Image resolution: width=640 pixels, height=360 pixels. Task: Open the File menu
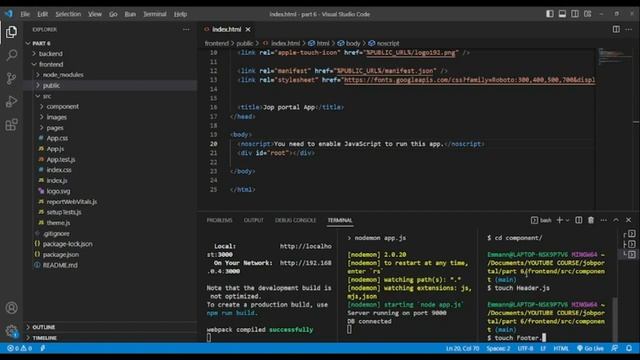pos(25,14)
